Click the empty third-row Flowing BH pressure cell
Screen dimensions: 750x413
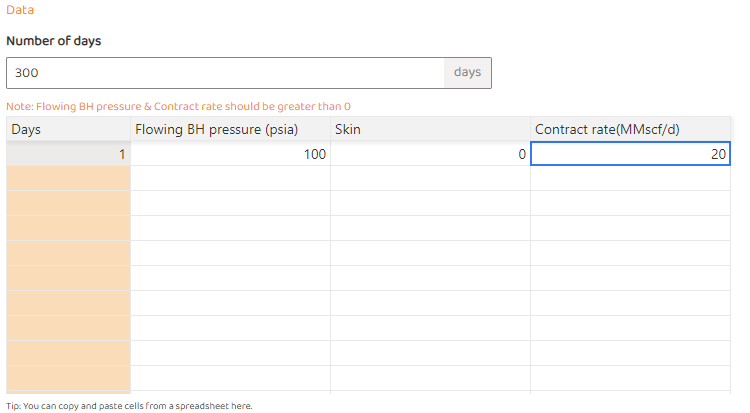230,203
